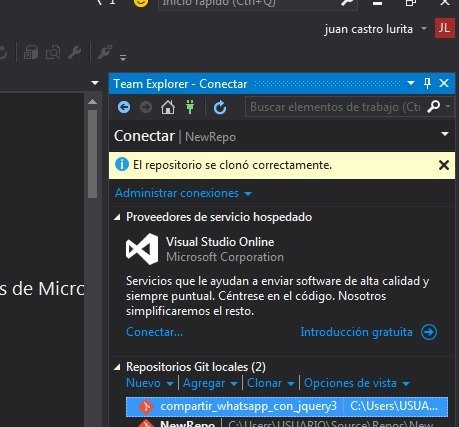The height and width of the screenshot is (427, 459).
Task: Click the JL account avatar
Action: pyautogui.click(x=445, y=28)
